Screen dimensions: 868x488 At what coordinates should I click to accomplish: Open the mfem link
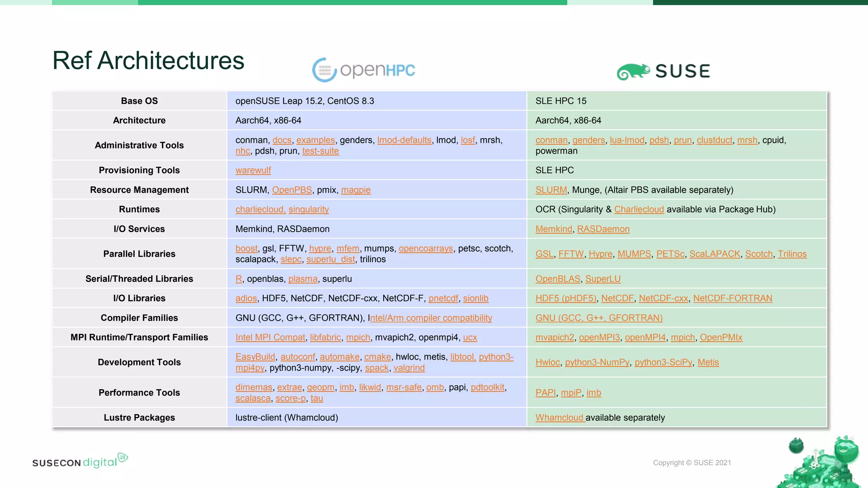348,248
